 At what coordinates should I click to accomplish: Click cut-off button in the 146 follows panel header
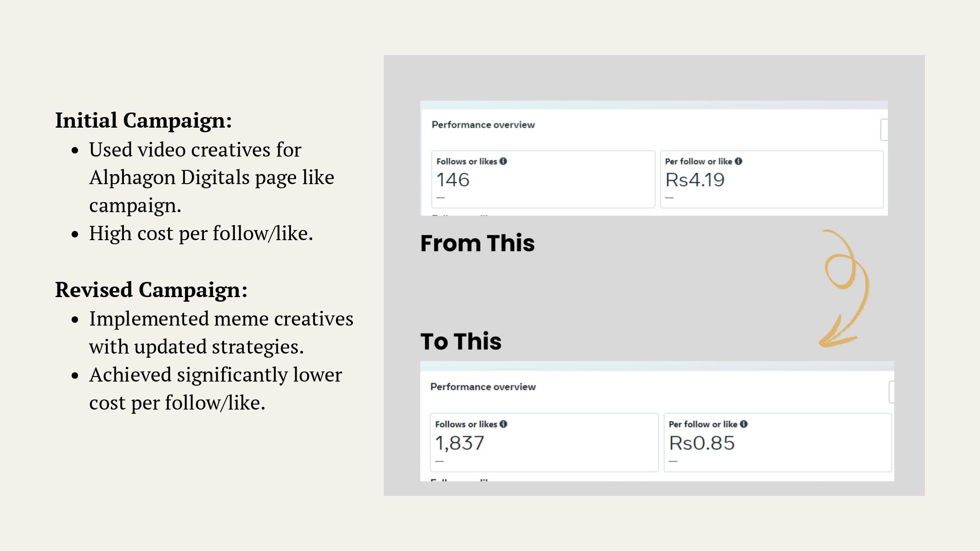(x=884, y=130)
